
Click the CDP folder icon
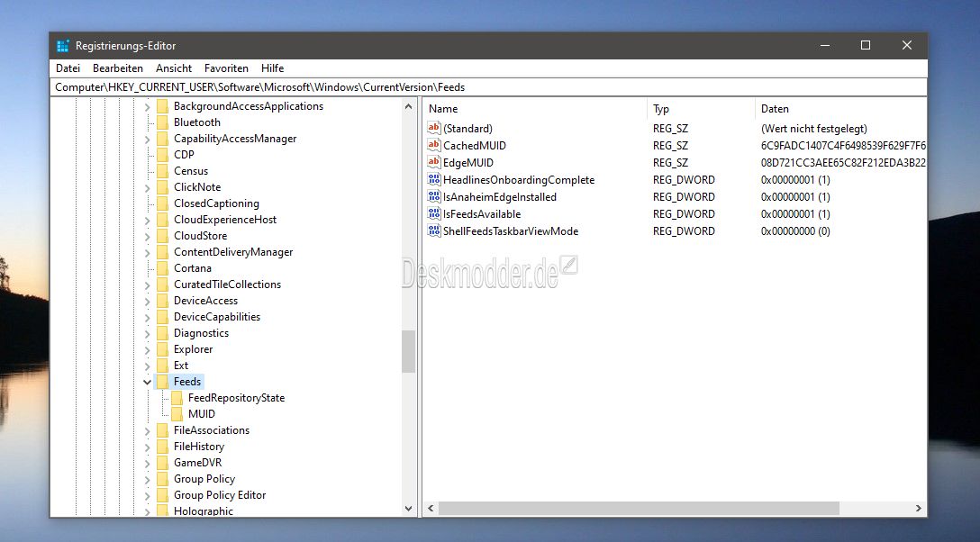click(x=162, y=155)
